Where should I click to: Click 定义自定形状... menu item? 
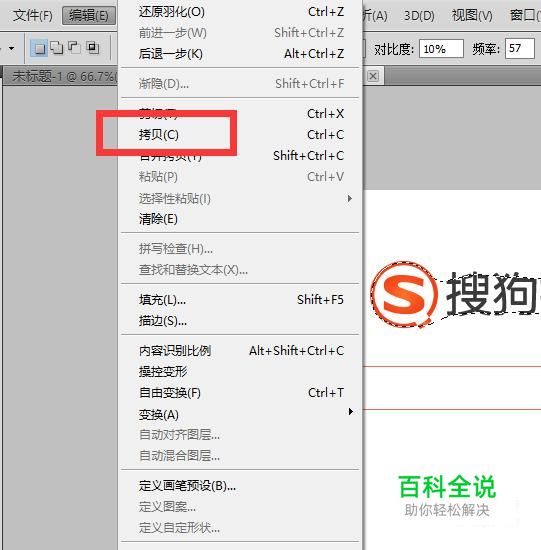point(240,528)
